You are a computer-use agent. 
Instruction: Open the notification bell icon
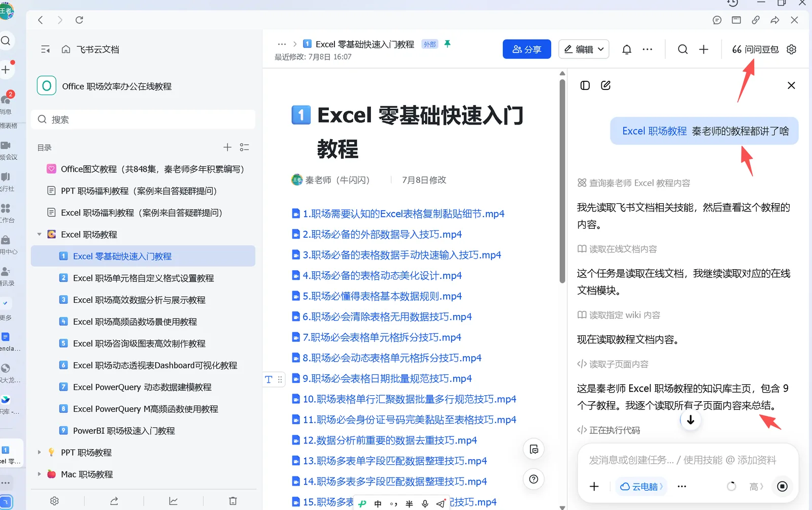click(627, 49)
